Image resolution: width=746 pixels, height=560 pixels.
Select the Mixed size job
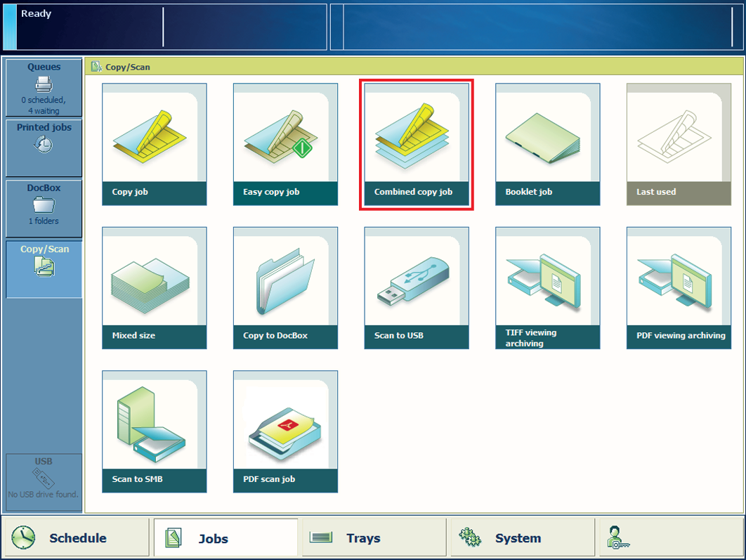point(155,287)
